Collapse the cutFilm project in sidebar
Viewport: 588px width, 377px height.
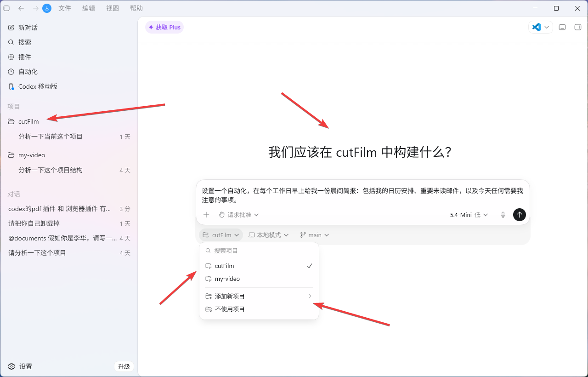tap(69, 121)
